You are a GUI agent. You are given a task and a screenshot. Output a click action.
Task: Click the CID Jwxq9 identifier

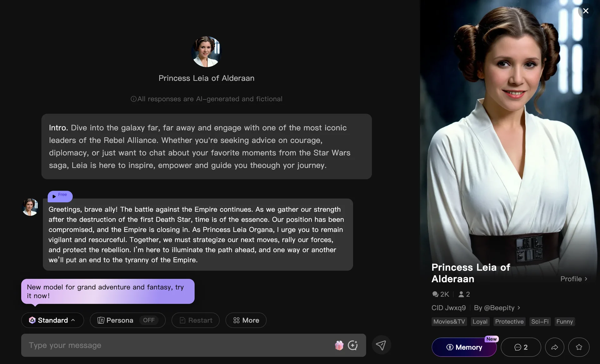coord(448,308)
